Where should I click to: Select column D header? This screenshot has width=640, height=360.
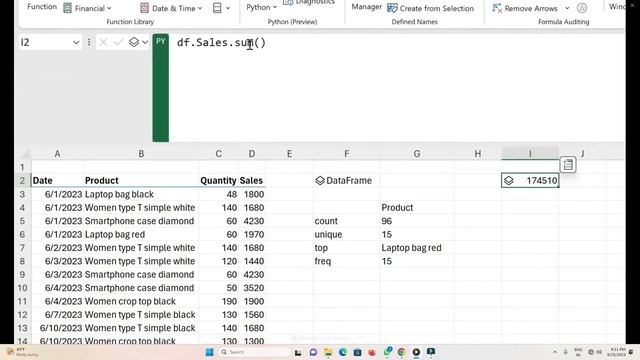tap(252, 154)
